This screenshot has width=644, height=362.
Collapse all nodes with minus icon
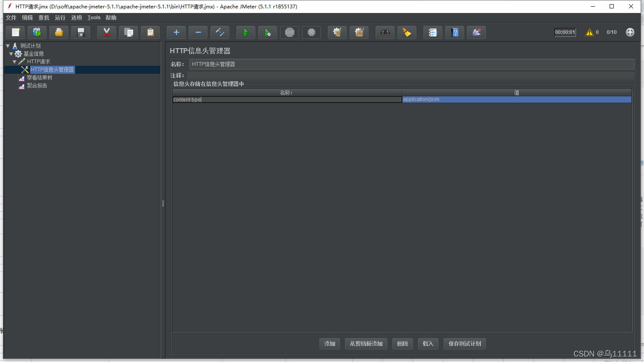[198, 32]
